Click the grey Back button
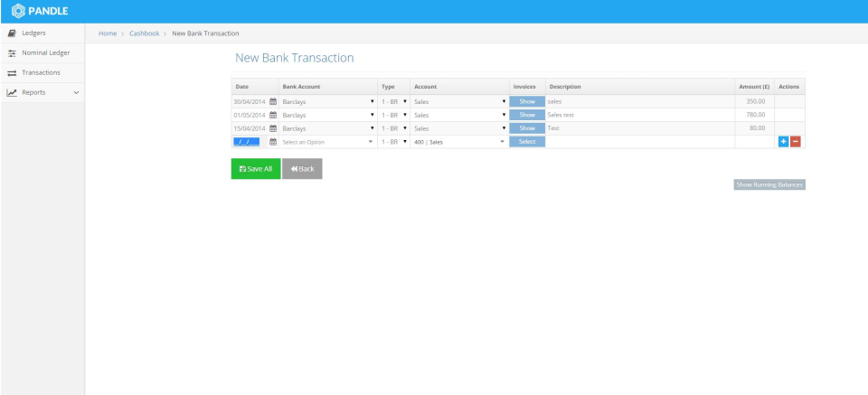Image resolution: width=868 pixels, height=395 pixels. pos(301,169)
